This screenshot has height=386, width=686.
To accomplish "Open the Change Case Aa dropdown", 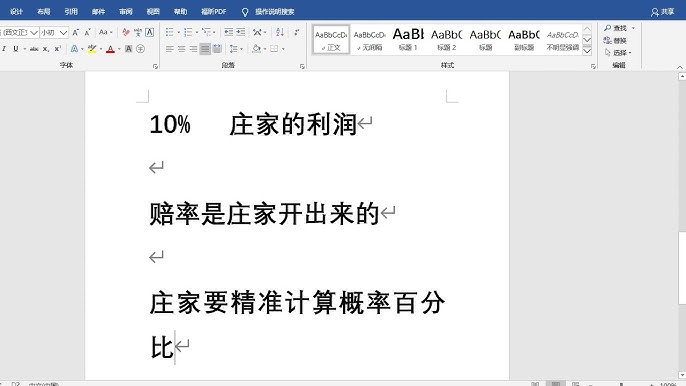I will pos(105,32).
